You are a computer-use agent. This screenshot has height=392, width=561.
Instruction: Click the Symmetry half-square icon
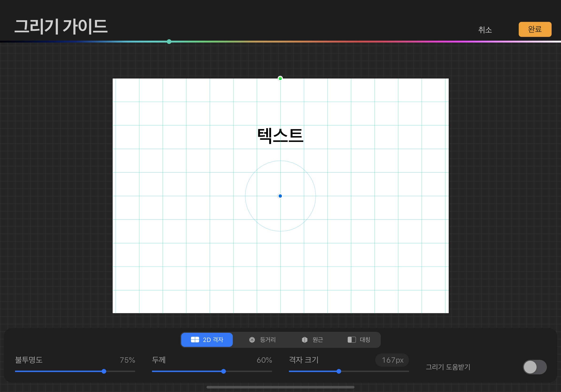click(351, 340)
